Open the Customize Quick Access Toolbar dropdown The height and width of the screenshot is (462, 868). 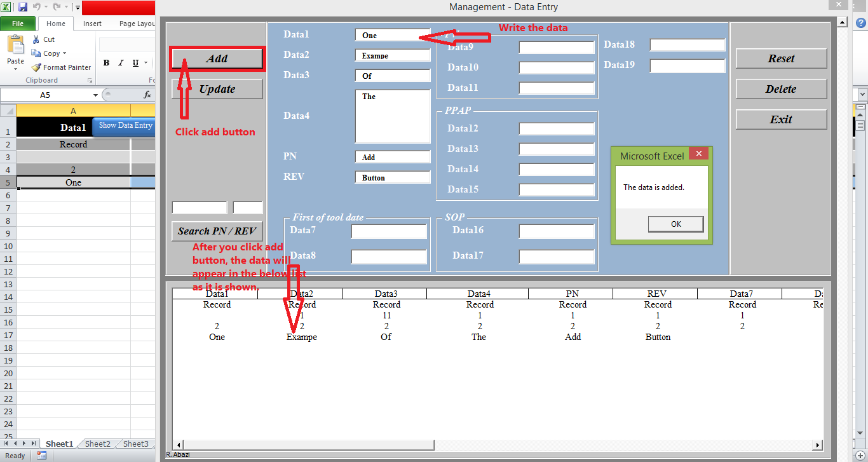78,8
